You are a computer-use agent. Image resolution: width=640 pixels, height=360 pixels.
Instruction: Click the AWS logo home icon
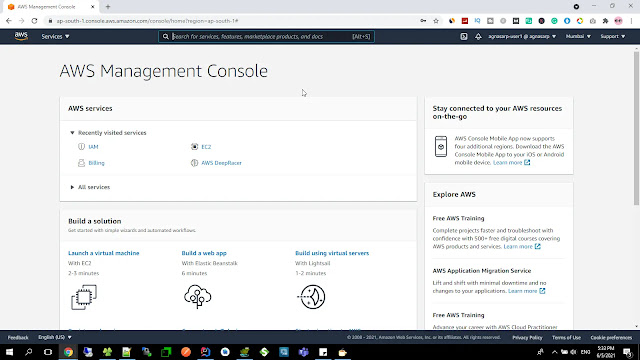click(21, 36)
